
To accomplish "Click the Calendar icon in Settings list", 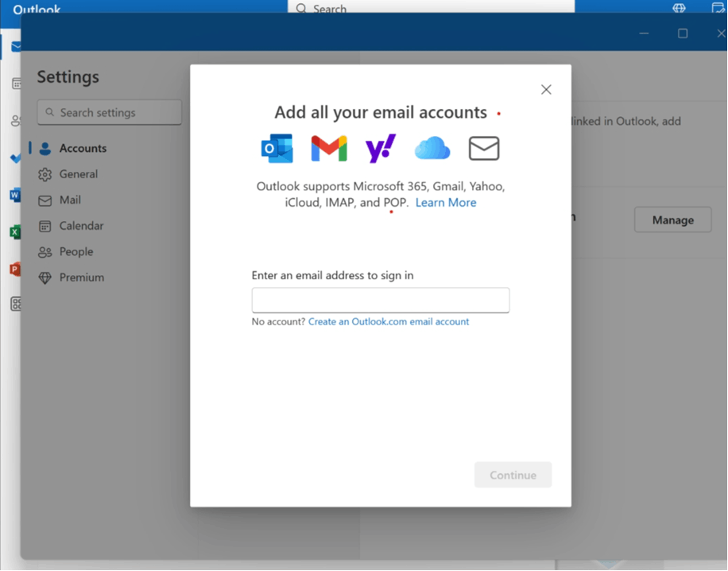I will pos(45,227).
